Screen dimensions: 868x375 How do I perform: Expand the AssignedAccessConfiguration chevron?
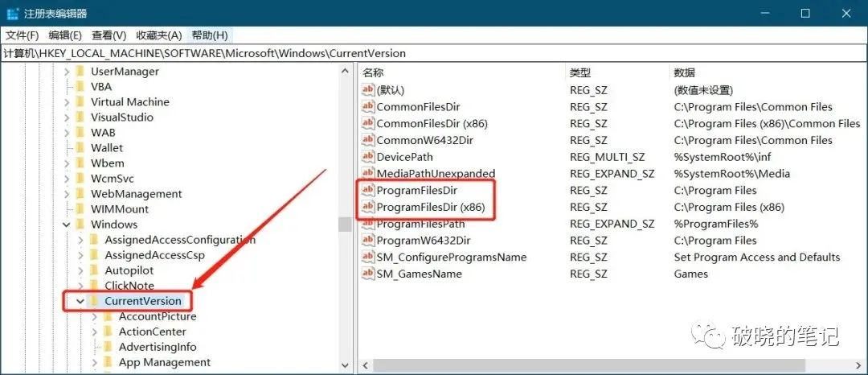pyautogui.click(x=81, y=240)
